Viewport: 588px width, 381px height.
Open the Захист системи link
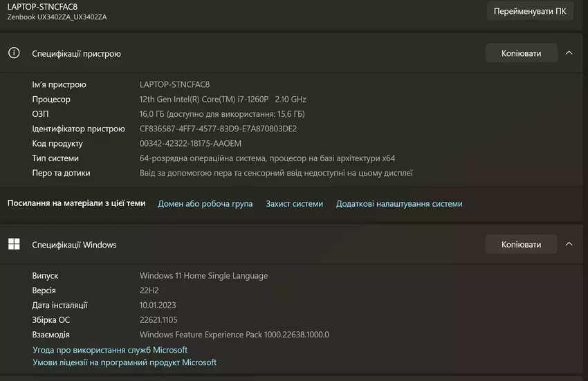294,204
